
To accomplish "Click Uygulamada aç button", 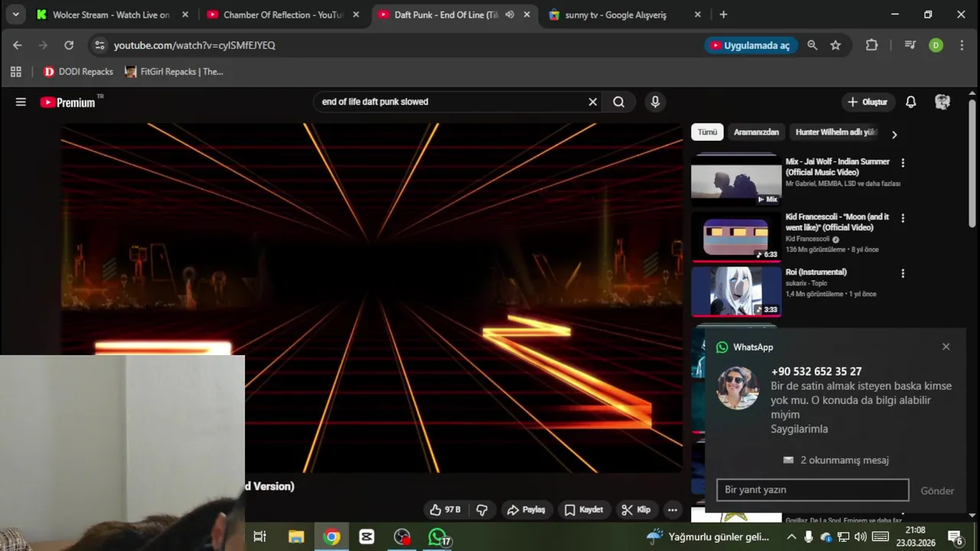I will (x=750, y=45).
